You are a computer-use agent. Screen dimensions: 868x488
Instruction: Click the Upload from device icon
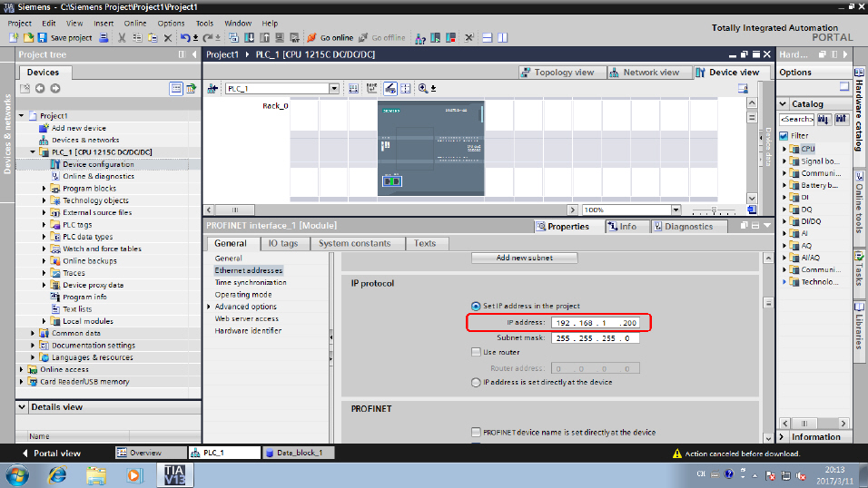coord(264,37)
